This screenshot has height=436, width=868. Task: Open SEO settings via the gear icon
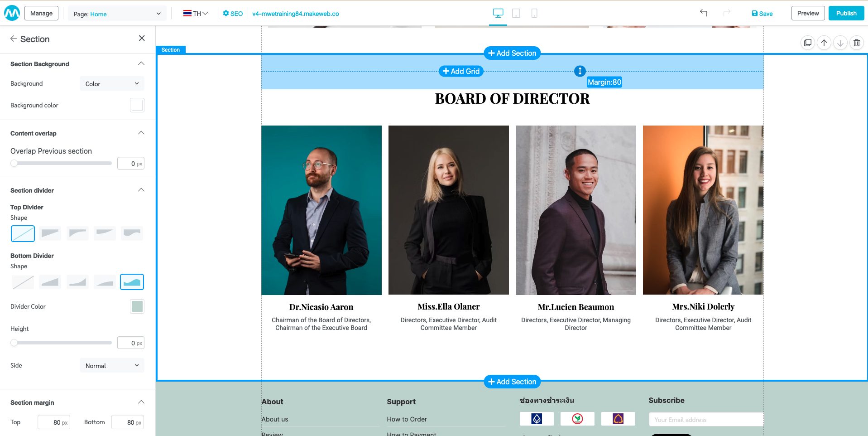(x=225, y=13)
